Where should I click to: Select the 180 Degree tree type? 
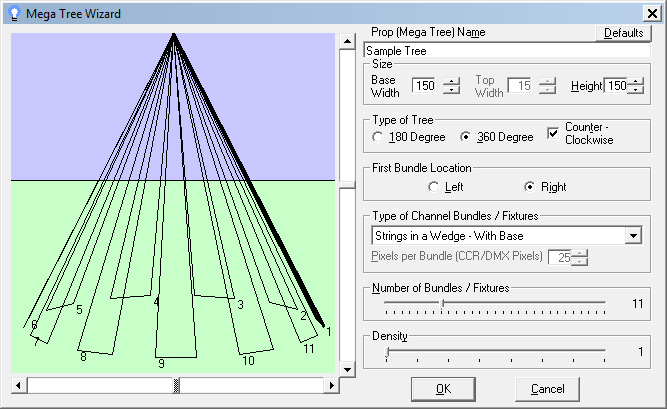377,137
